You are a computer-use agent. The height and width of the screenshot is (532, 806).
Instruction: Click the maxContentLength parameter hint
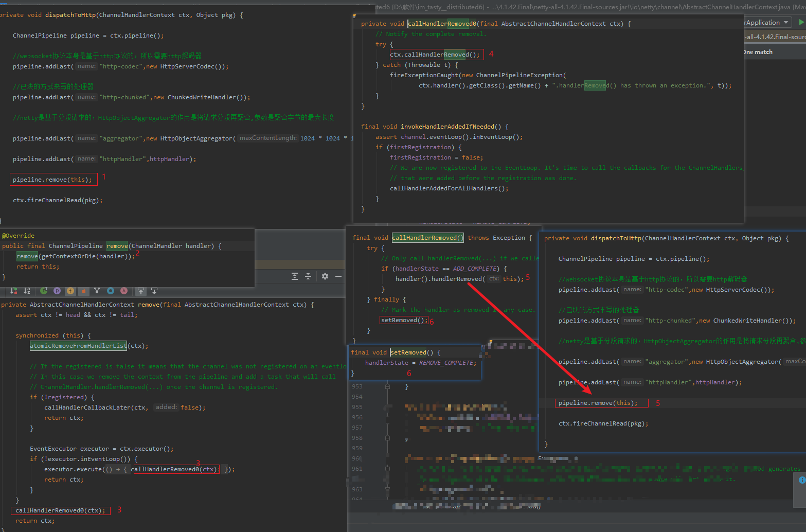click(268, 138)
